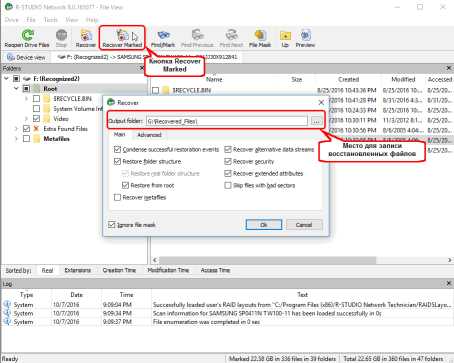Sort by Extensions tab
454x363 pixels.
[x=78, y=270]
